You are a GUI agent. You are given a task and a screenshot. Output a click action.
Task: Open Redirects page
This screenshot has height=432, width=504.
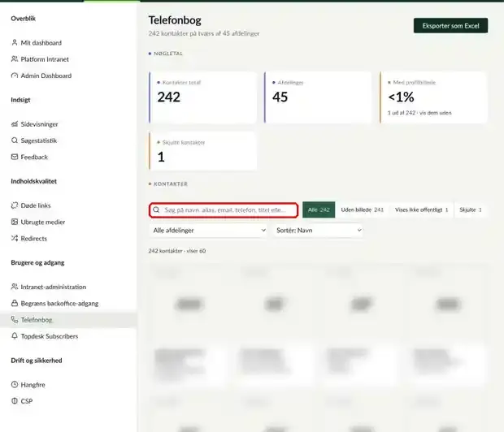click(34, 238)
